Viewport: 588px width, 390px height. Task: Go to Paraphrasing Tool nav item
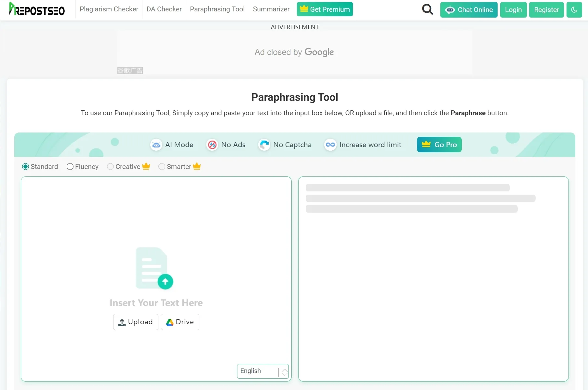(217, 9)
